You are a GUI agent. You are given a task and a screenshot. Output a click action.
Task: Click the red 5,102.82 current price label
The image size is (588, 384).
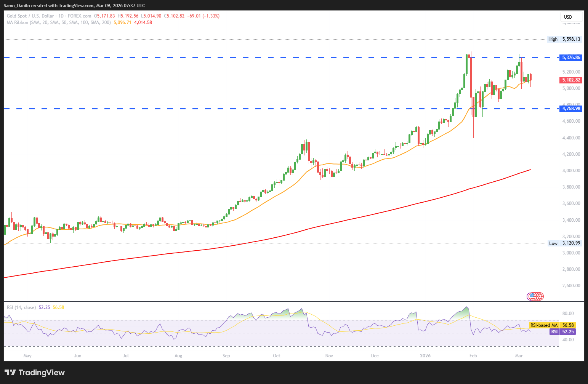tap(571, 80)
